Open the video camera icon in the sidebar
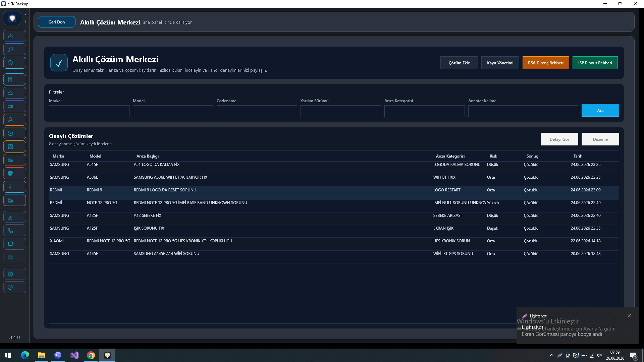Image resolution: width=644 pixels, height=362 pixels. [14, 106]
